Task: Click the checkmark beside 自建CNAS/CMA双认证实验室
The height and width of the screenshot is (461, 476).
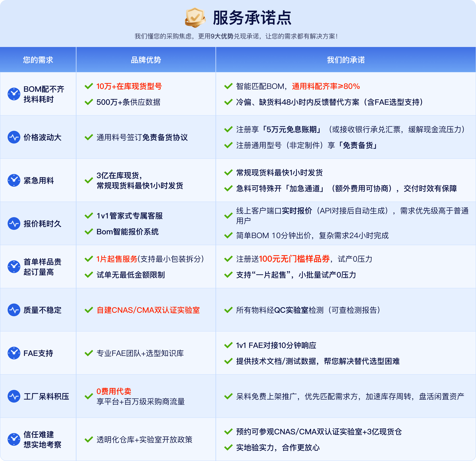Action: 89,310
